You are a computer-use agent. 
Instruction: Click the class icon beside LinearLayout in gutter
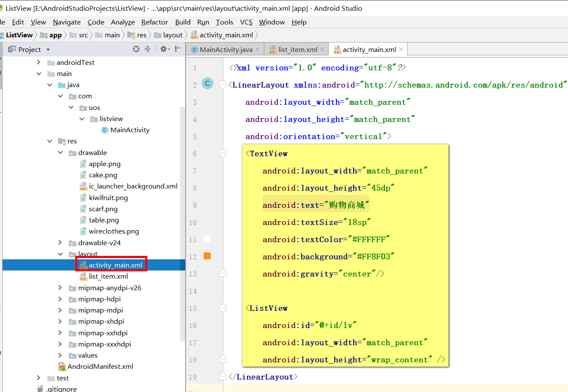[x=208, y=84]
